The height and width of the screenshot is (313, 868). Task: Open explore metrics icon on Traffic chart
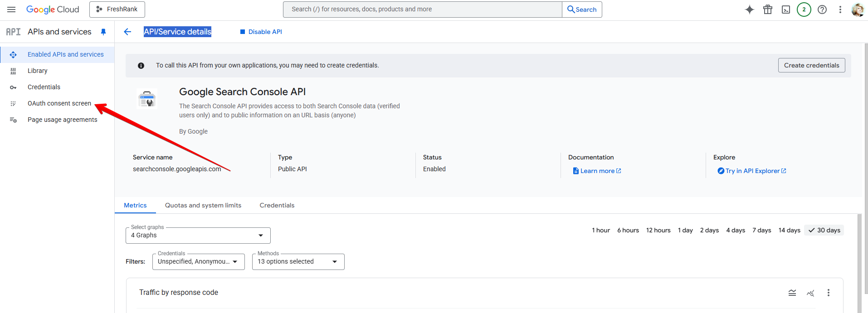click(810, 293)
